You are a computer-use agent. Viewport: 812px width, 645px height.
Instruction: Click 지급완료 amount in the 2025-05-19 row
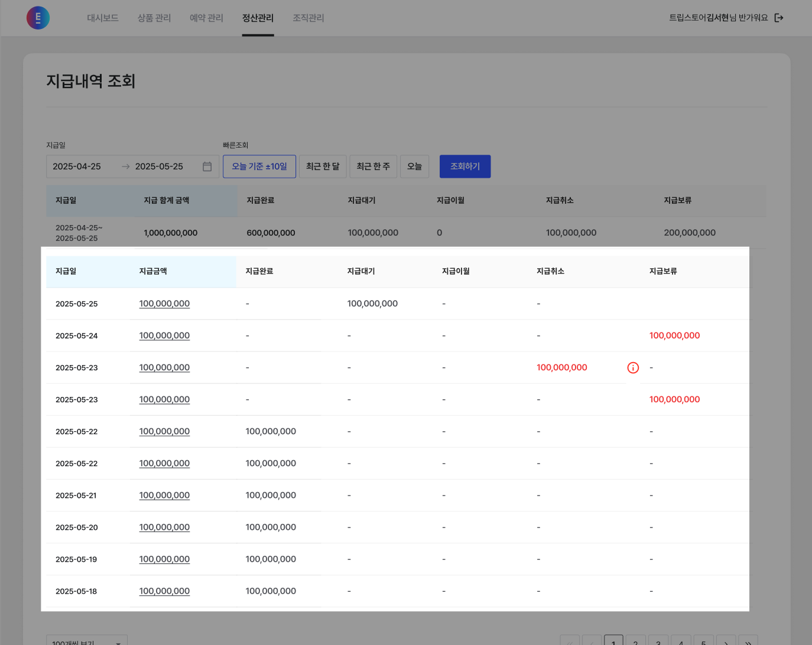(x=271, y=559)
